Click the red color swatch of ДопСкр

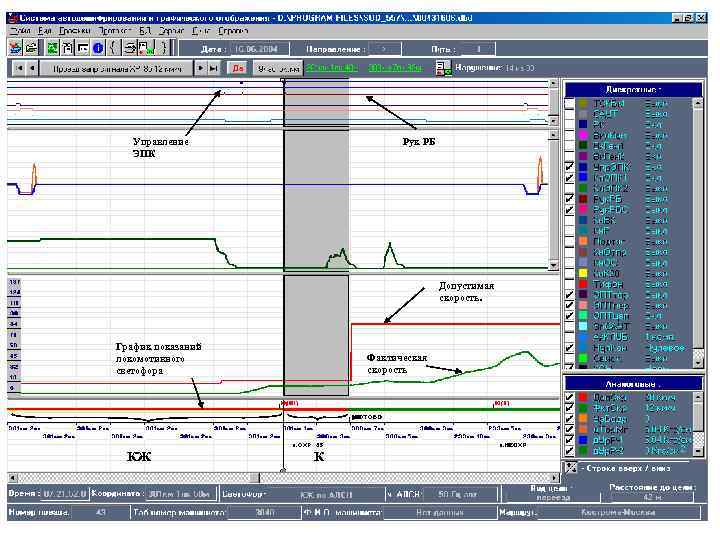(583, 397)
